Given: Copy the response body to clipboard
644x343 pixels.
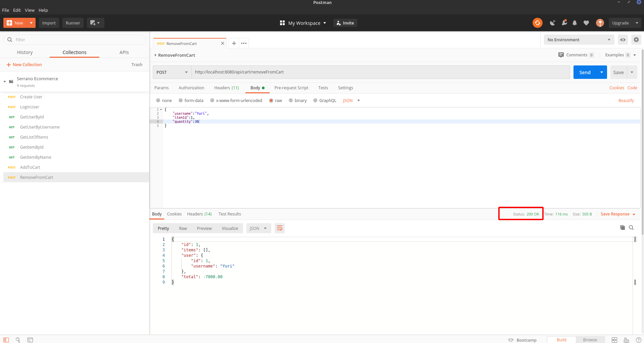Looking at the screenshot, I should click(x=623, y=228).
